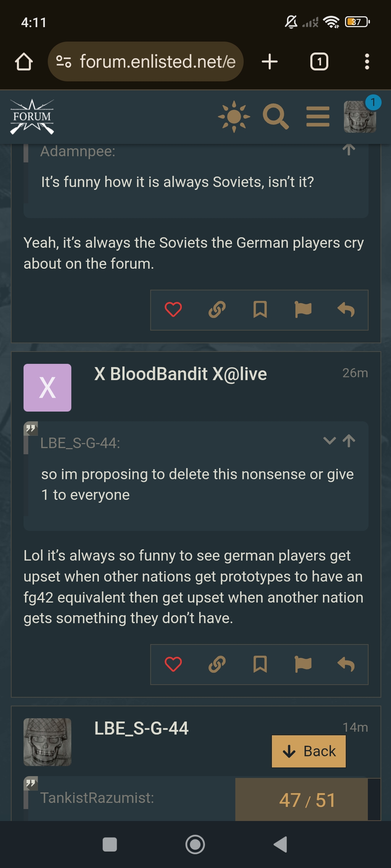This screenshot has height=868, width=391.
Task: Expand the LBE_S-G-44 quote chevron
Action: 329,441
